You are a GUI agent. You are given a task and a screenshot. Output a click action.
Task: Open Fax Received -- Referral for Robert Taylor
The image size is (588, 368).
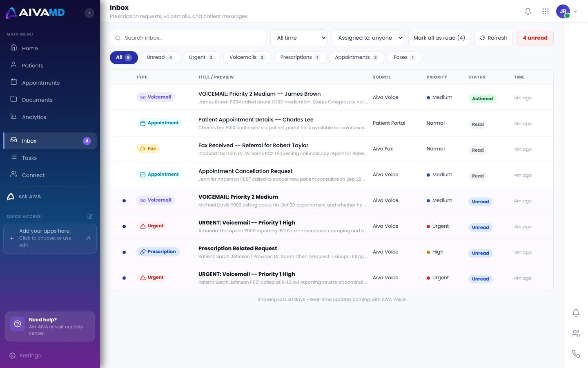click(x=253, y=146)
